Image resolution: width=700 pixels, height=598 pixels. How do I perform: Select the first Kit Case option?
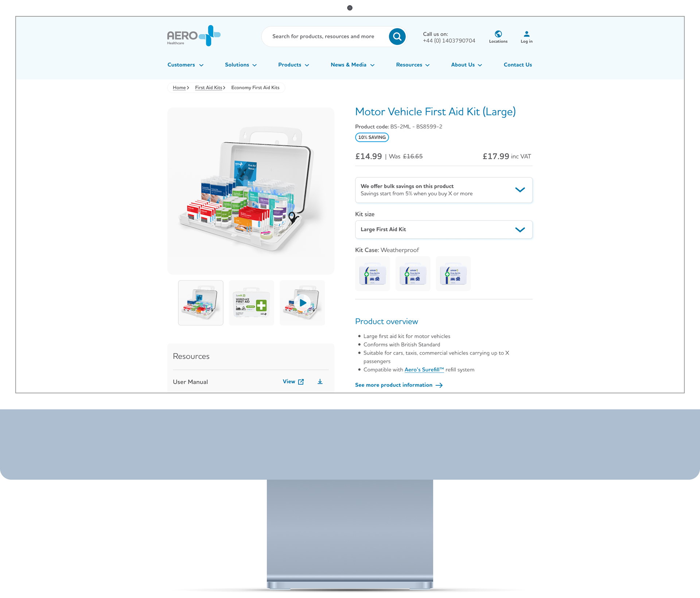(x=372, y=274)
